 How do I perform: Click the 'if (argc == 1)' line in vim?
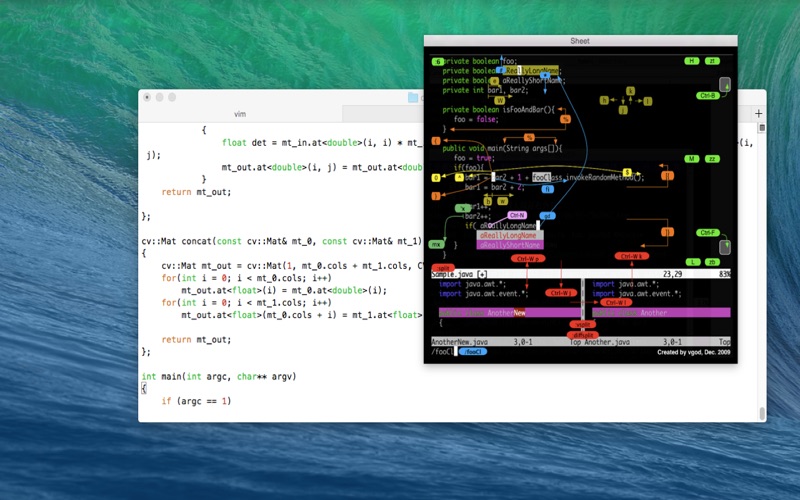(x=196, y=401)
